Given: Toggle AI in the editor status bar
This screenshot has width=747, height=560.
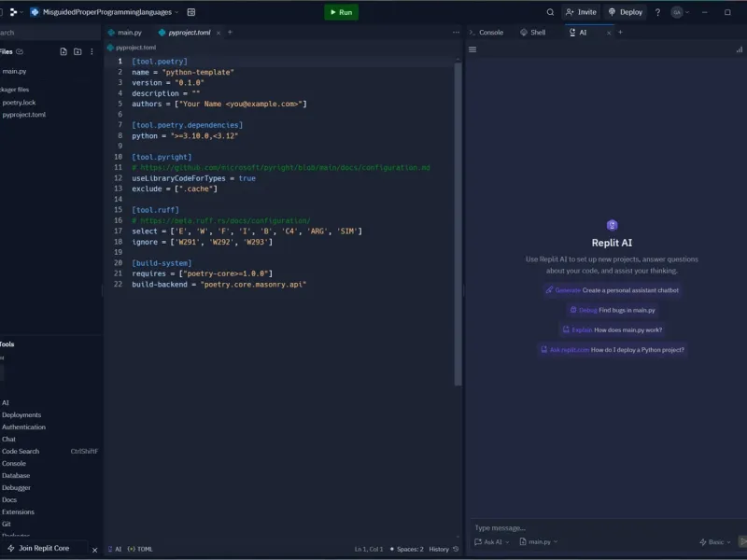Looking at the screenshot, I should (114, 549).
